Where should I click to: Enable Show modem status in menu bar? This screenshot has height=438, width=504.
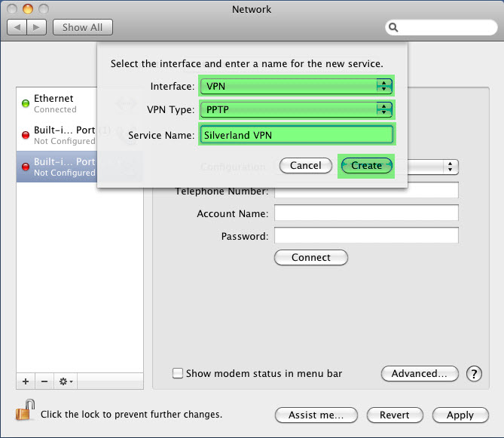178,373
